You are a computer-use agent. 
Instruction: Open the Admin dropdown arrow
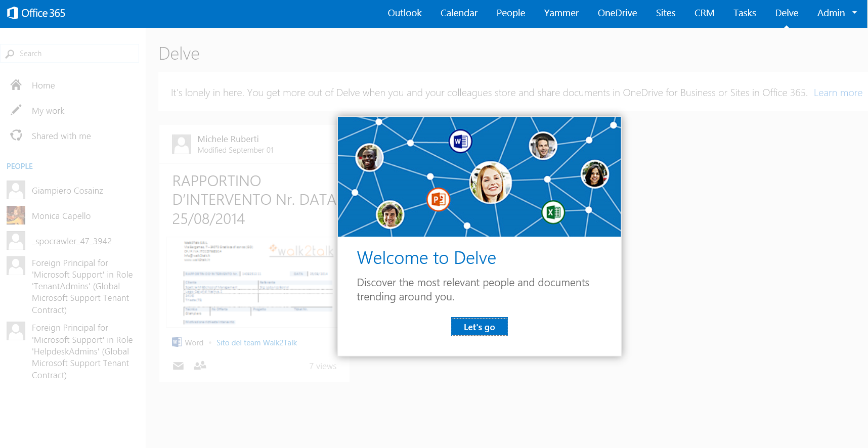coord(854,13)
